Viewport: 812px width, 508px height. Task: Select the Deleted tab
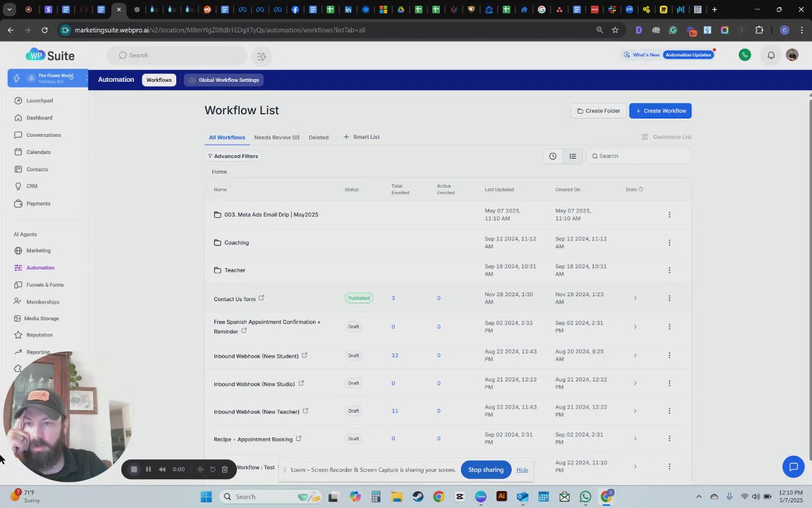[x=319, y=138]
